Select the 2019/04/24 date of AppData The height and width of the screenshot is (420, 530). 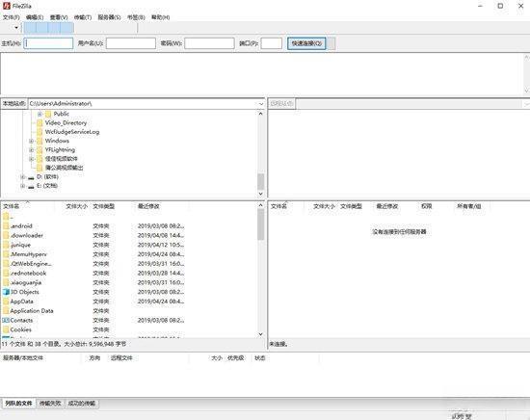point(161,302)
